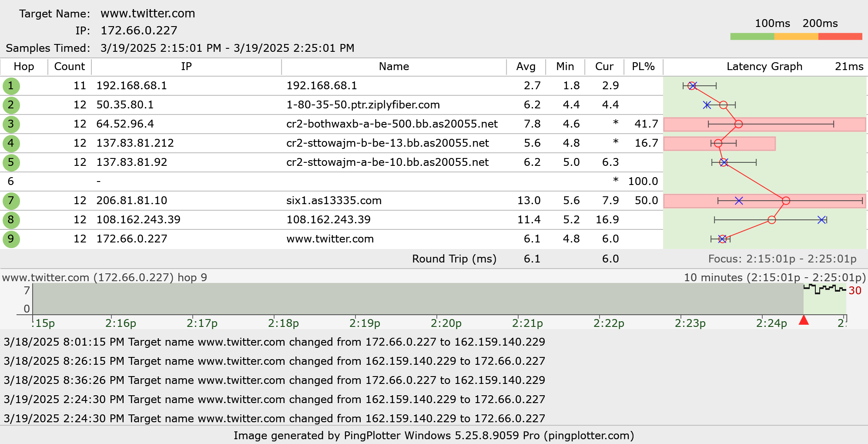Click the 2:23p timeline tick label

690,323
